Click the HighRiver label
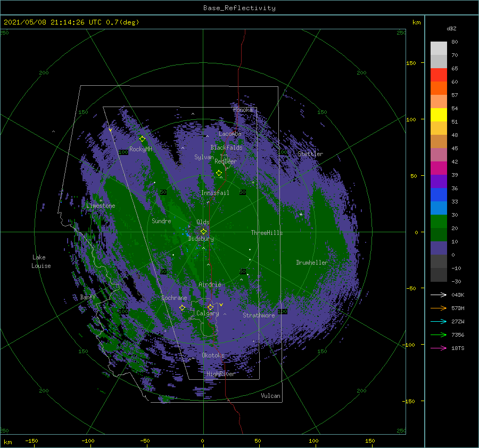This screenshot has width=479, height=448. click(x=220, y=374)
